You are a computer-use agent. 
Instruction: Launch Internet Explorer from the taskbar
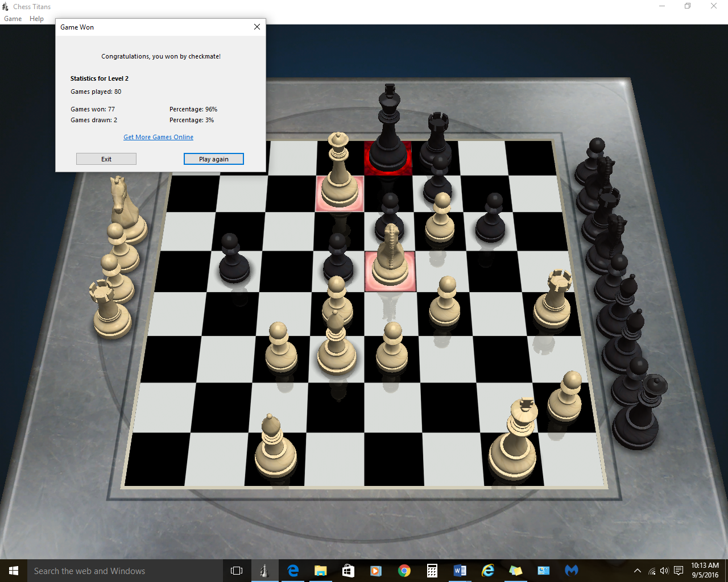point(488,571)
